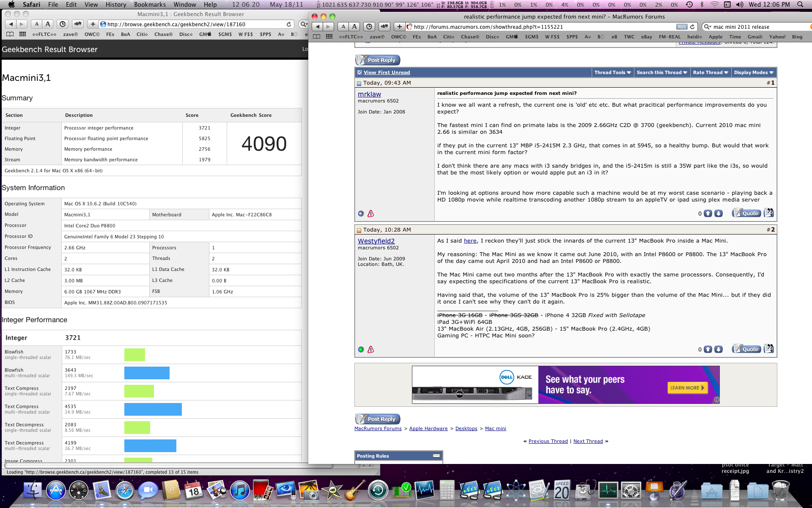Go back in the Geekbench Safari window

click(x=11, y=24)
